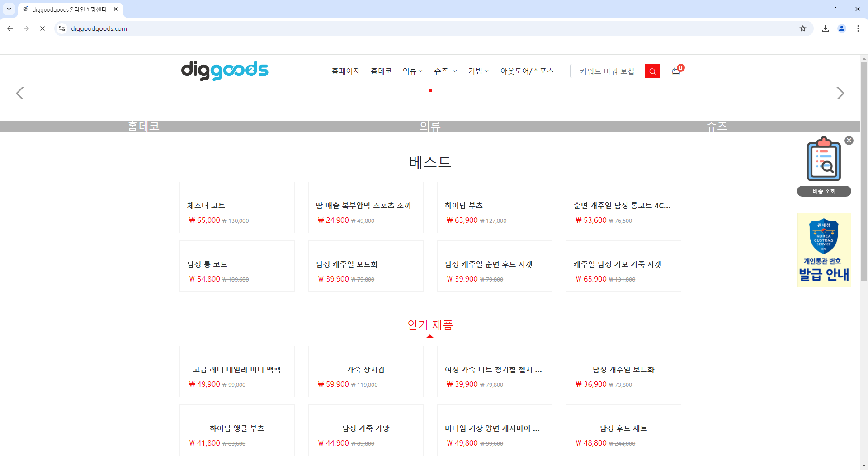Open 땀 배출 복부압박 스포츠 조끼 product
This screenshot has width=868, height=470.
[x=363, y=206]
